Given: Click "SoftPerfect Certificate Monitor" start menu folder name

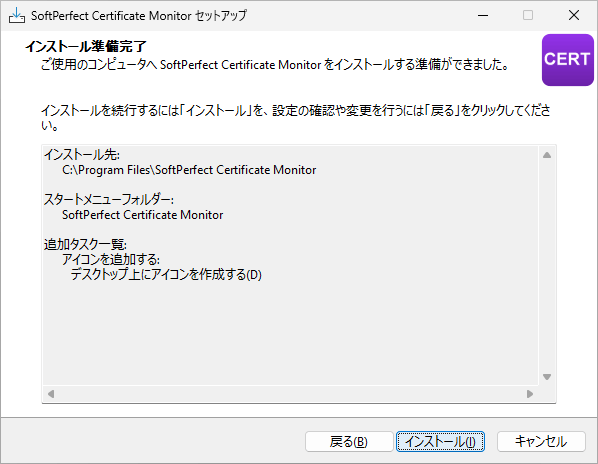Looking at the screenshot, I should [143, 215].
